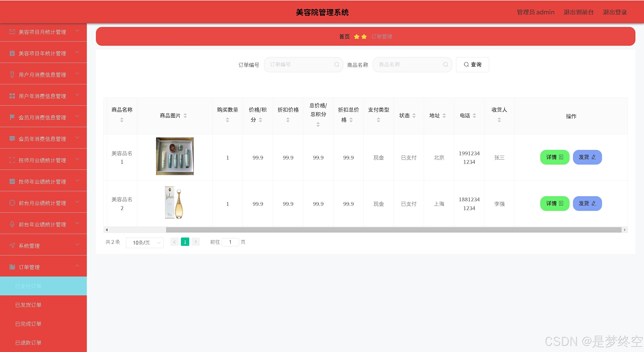Click the 查询 search button

(472, 65)
